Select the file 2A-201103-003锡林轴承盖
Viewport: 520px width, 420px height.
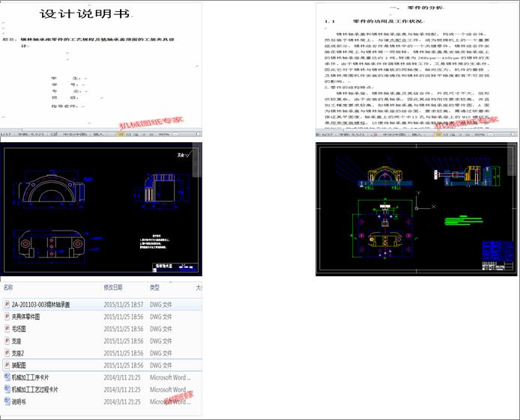[102, 305]
